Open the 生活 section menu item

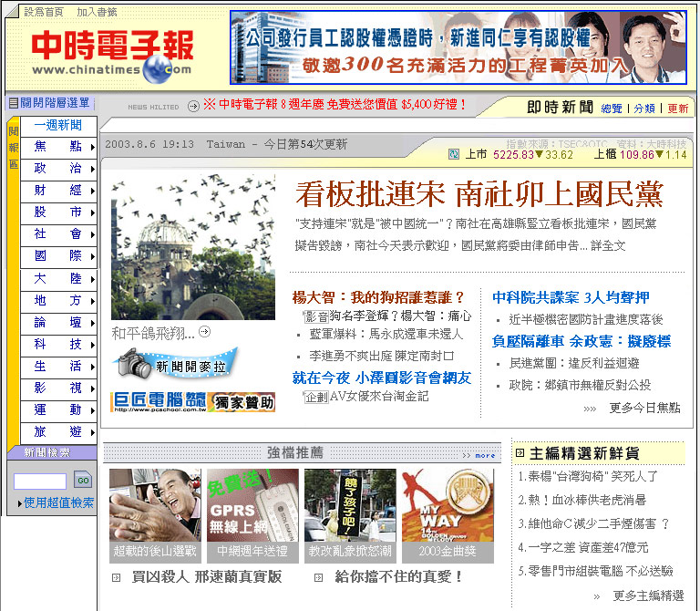(58, 367)
